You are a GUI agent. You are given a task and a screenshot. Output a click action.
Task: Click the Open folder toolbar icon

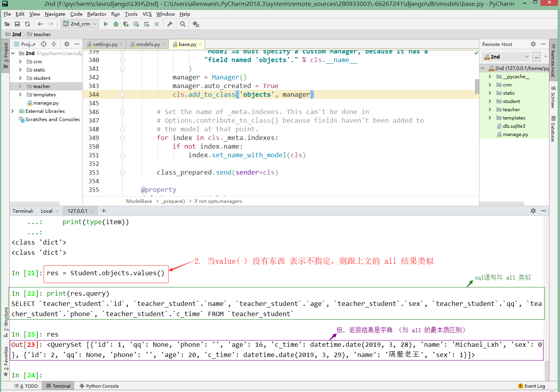(7, 24)
